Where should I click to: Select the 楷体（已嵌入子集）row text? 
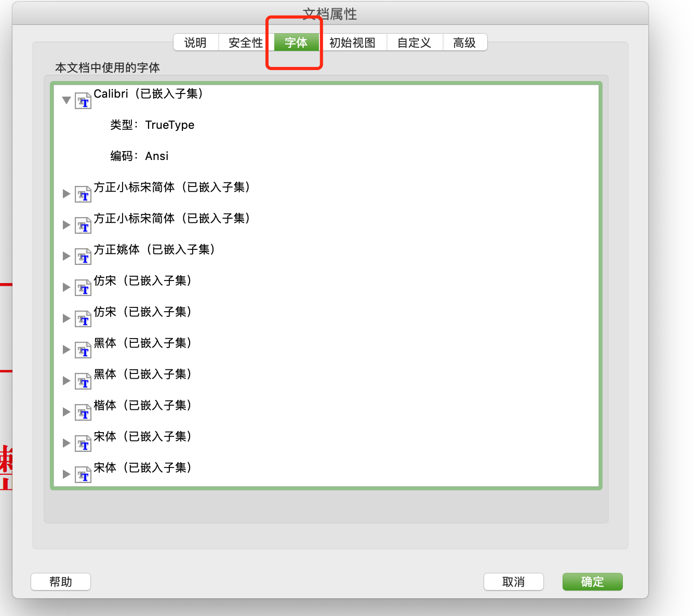(x=143, y=405)
